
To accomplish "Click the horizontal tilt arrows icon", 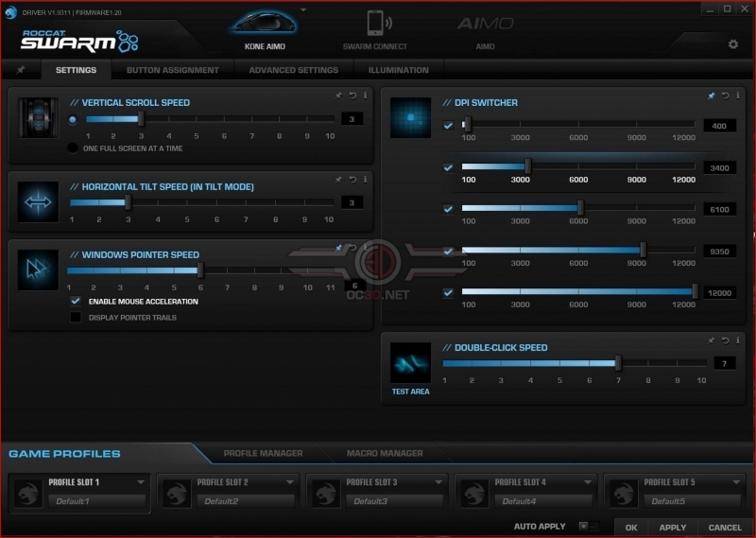I will tap(38, 201).
